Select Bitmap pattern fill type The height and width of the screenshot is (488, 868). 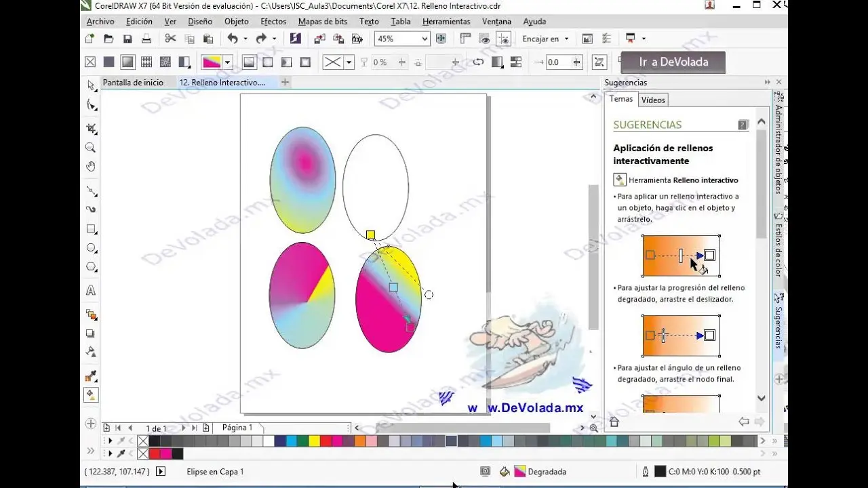point(165,62)
